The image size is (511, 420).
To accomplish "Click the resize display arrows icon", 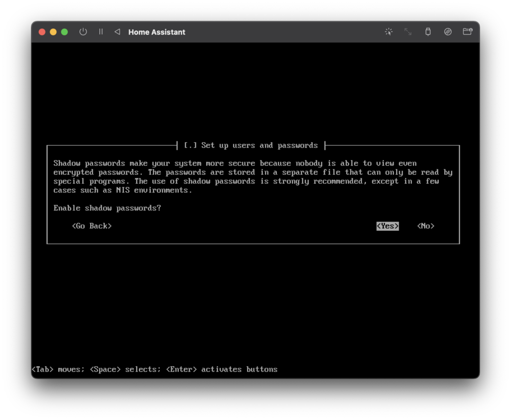I will tap(408, 31).
